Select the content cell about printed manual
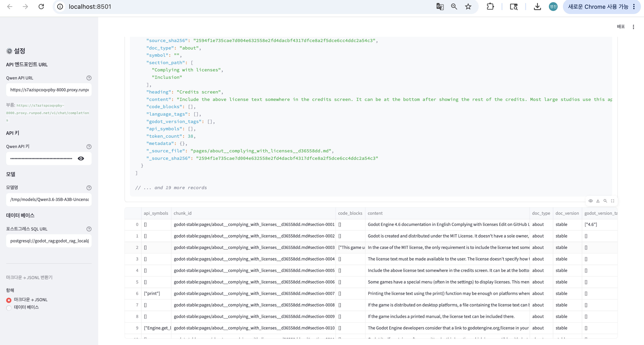This screenshot has height=345, width=644. tap(447, 317)
